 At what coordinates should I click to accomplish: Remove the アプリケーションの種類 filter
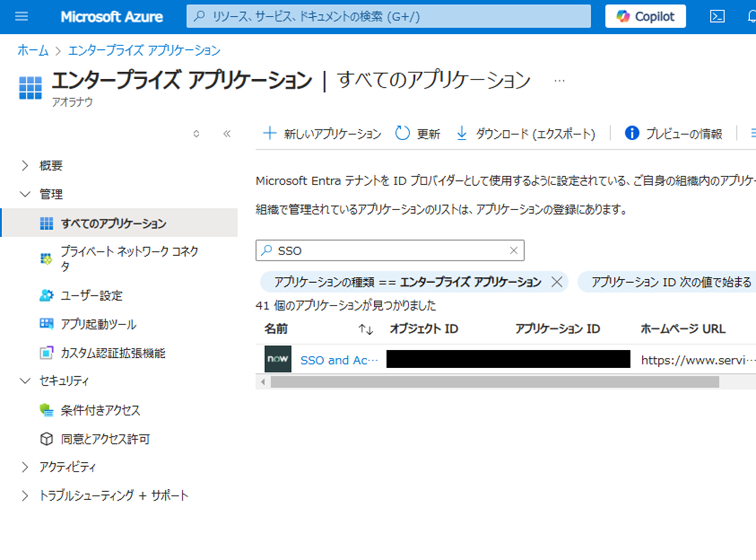(557, 282)
